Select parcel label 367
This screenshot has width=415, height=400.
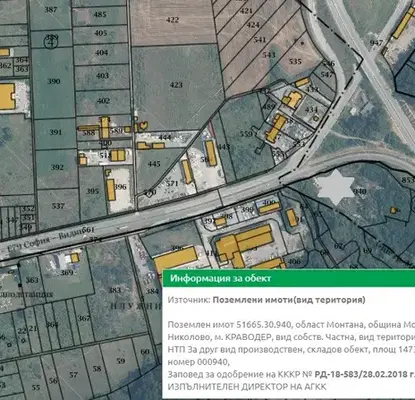(84, 318)
